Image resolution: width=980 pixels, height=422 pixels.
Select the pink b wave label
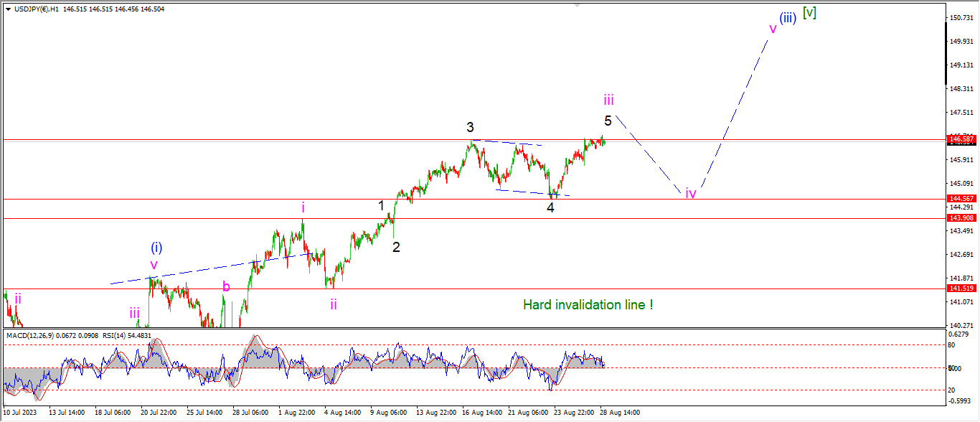coord(226,287)
